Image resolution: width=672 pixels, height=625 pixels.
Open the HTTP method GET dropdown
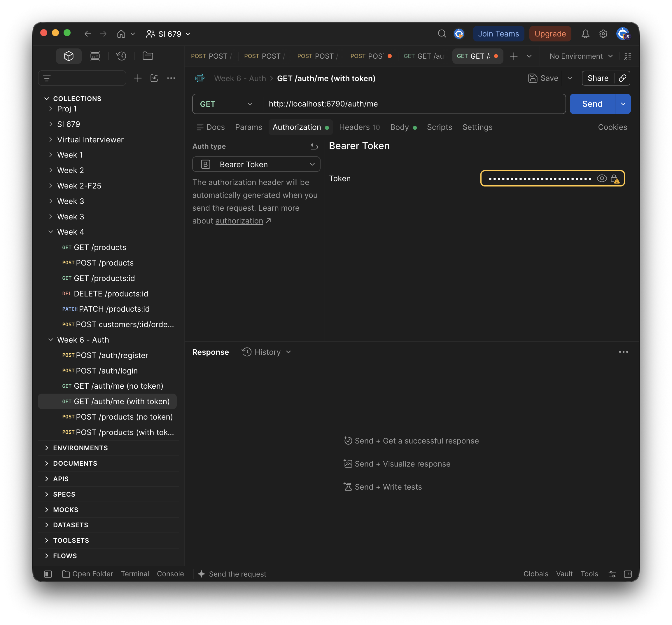tap(226, 104)
